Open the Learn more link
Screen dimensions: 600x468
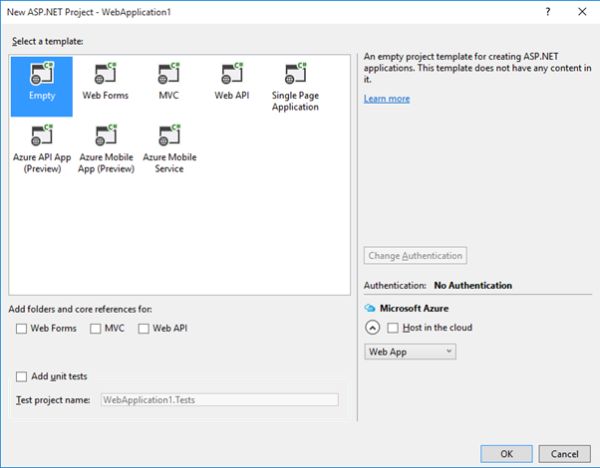pos(386,99)
